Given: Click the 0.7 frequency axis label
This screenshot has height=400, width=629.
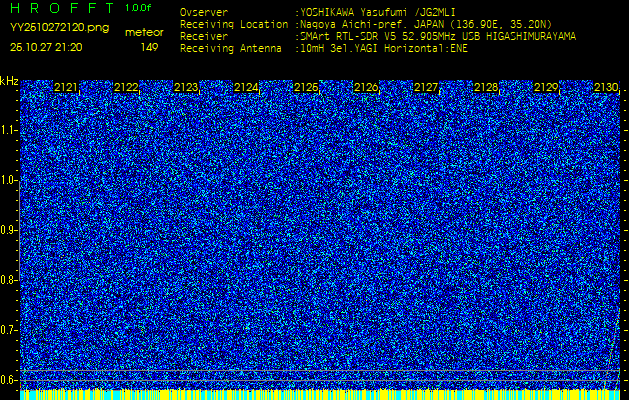Looking at the screenshot, I should click(8, 330).
